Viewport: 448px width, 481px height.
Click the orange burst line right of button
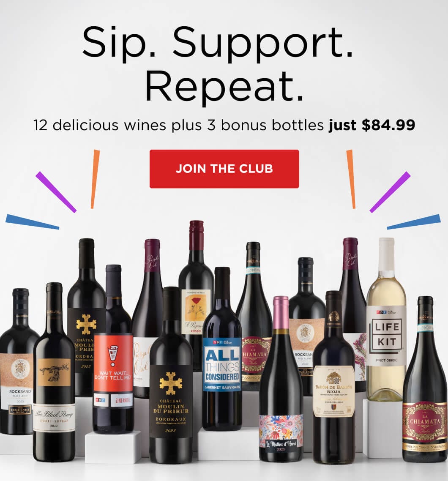[351, 179]
